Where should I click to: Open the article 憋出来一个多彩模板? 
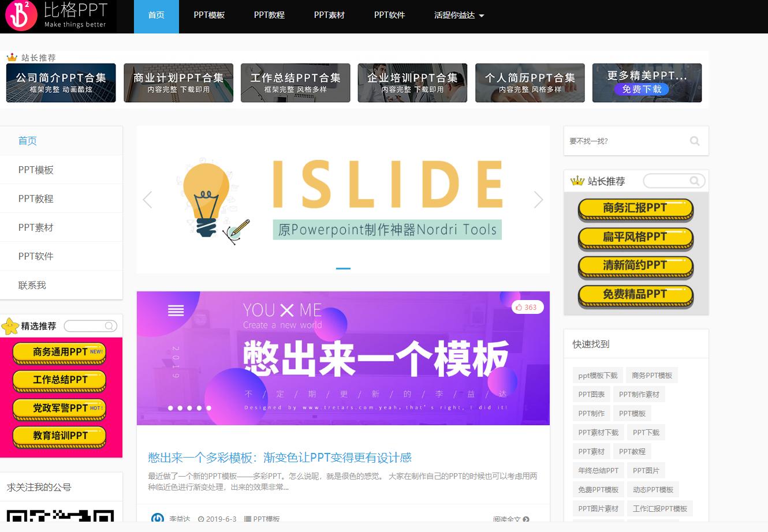click(x=279, y=457)
